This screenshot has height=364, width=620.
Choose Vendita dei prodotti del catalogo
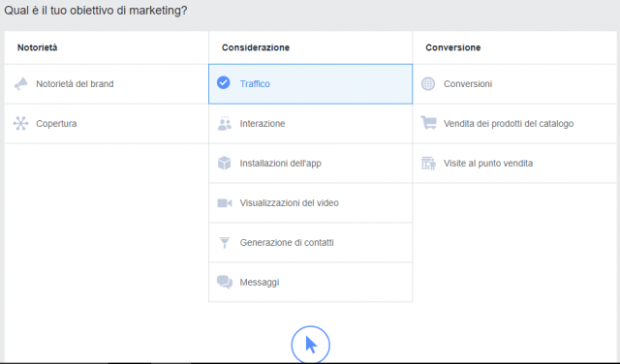509,123
